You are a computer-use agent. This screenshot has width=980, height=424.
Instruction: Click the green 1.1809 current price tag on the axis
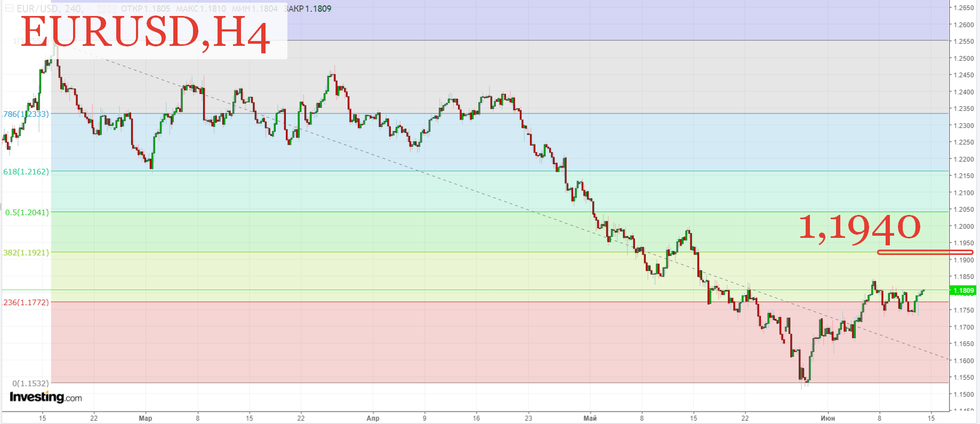pos(963,291)
